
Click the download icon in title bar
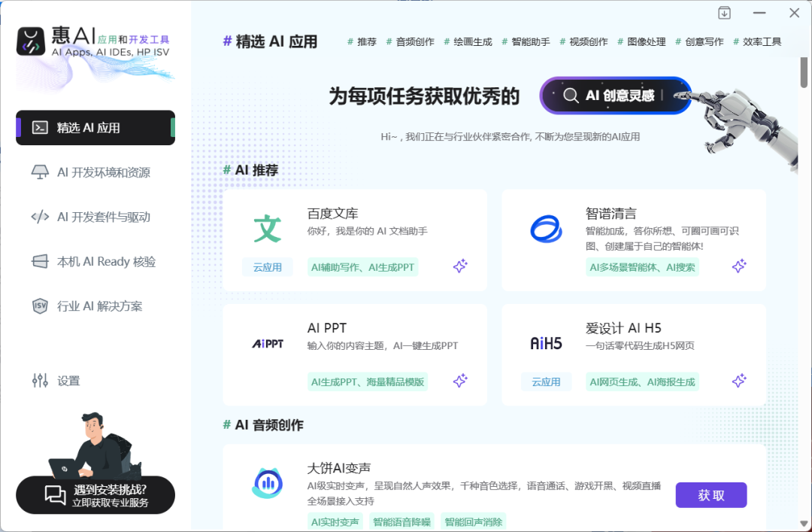pyautogui.click(x=724, y=13)
